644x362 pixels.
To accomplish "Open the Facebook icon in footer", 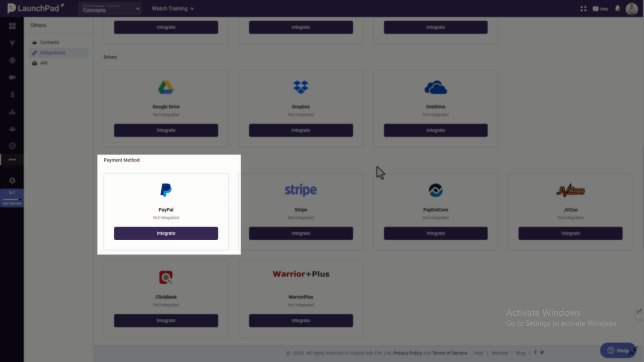I will pos(535,353).
